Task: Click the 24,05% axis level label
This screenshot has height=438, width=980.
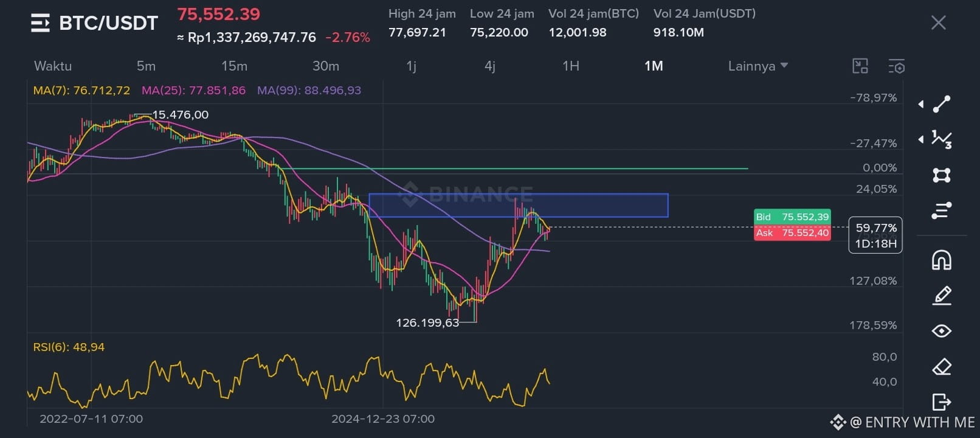Action: coord(876,189)
